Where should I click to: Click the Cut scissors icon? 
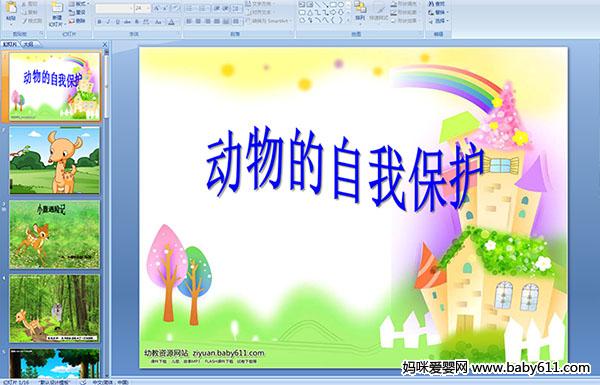click(x=24, y=4)
